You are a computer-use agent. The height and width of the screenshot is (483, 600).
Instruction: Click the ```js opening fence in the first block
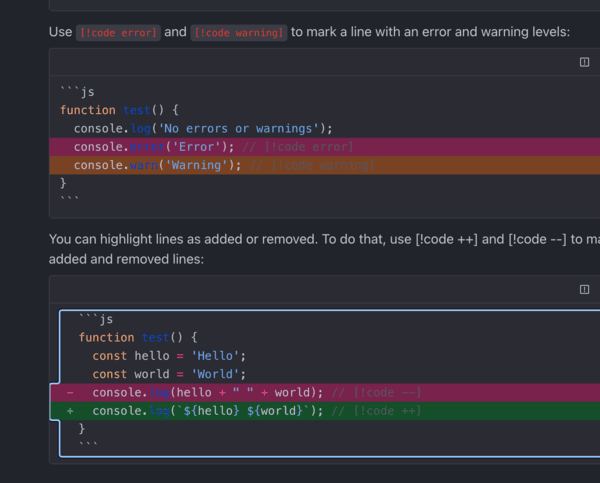click(x=77, y=92)
